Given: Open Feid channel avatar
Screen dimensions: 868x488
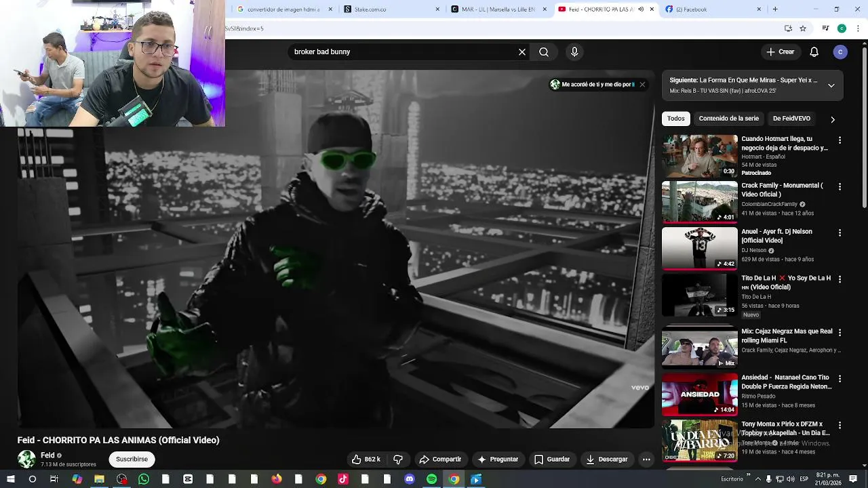Looking at the screenshot, I should point(26,460).
